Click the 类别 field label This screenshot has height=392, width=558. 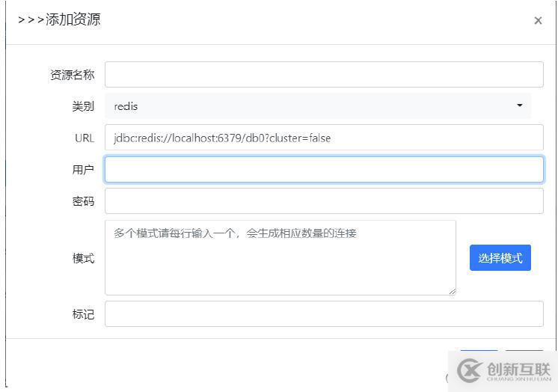[x=83, y=106]
